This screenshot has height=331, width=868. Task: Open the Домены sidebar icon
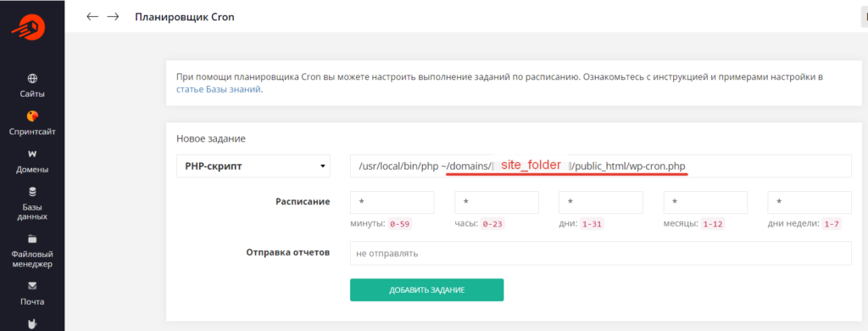32,154
